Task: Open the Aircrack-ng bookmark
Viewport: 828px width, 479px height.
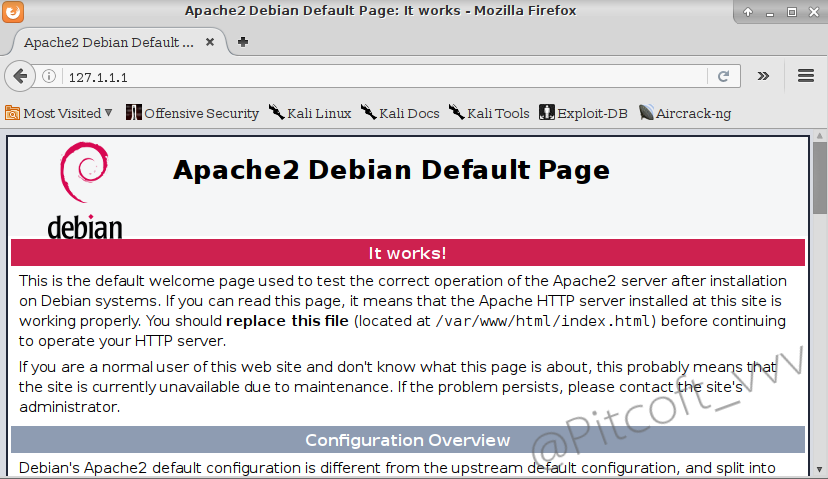Action: coord(685,113)
